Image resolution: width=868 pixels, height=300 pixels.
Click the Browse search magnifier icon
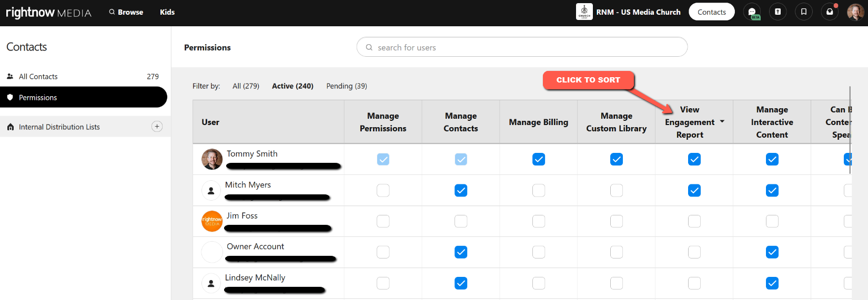[x=112, y=12]
